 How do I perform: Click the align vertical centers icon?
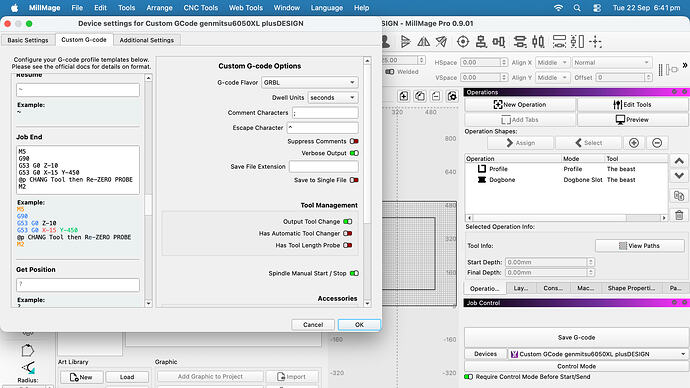click(x=499, y=42)
